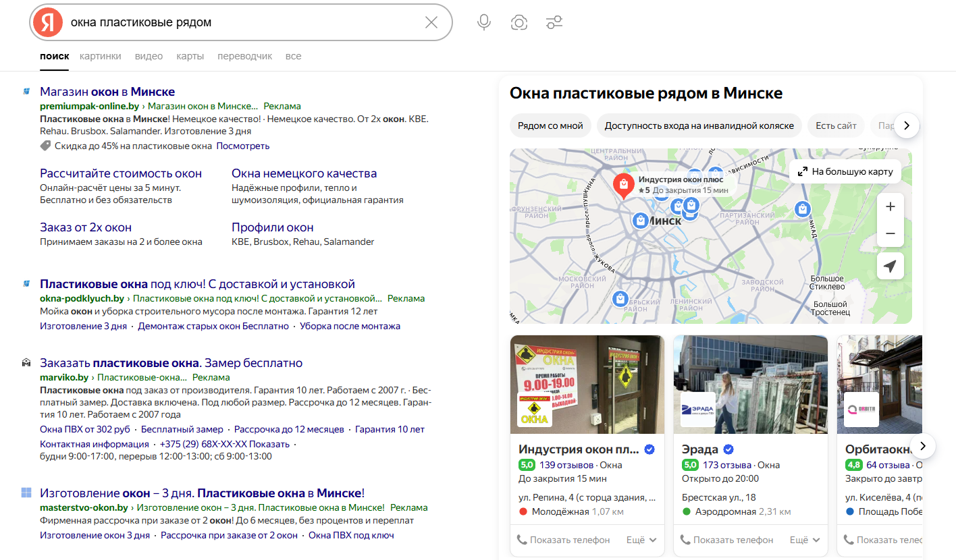The height and width of the screenshot is (560, 956).
Task: Click the marviko.by favicon
Action: (26, 363)
